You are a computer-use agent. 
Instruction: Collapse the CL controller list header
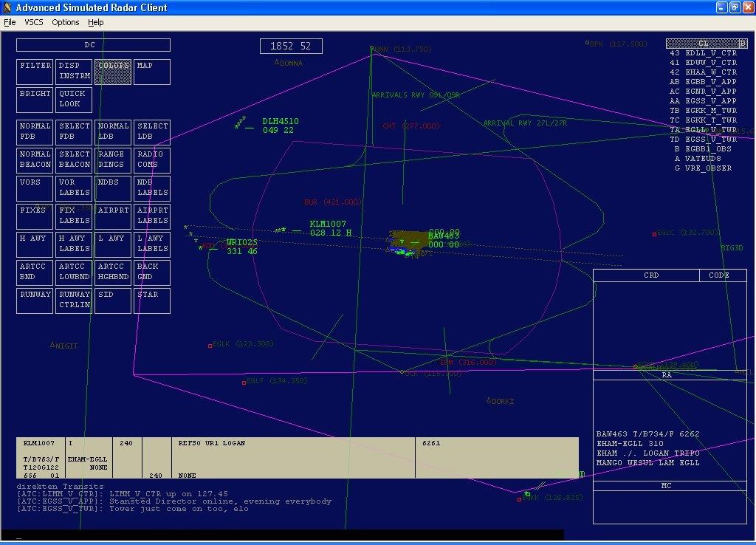coord(702,44)
